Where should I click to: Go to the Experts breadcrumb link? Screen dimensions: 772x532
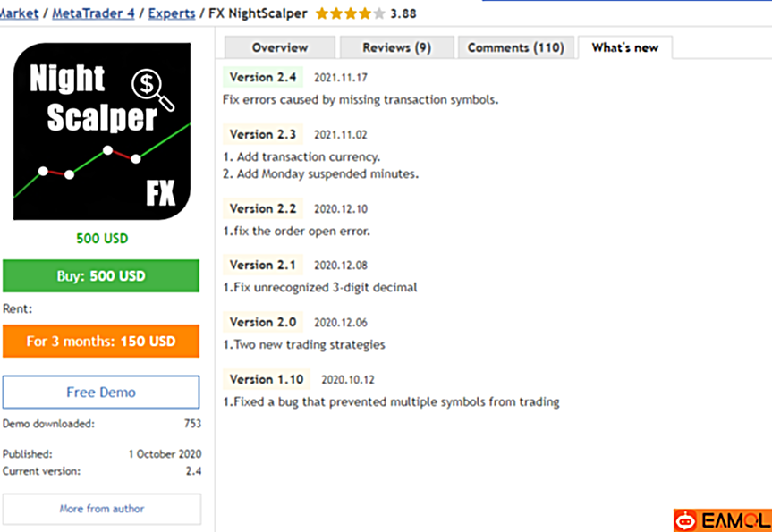click(172, 13)
